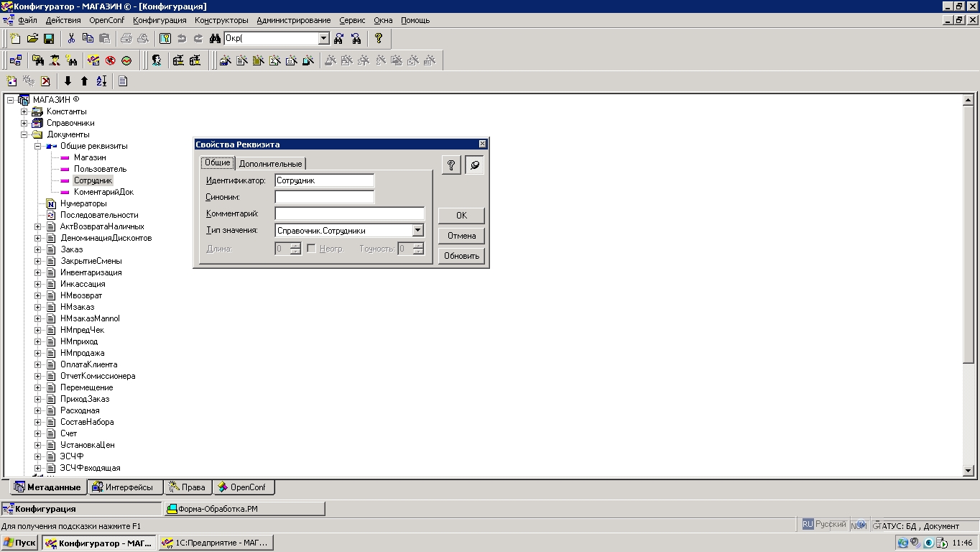This screenshot has height=552, width=980.
Task: Click the description page icon
Action: pos(123,81)
